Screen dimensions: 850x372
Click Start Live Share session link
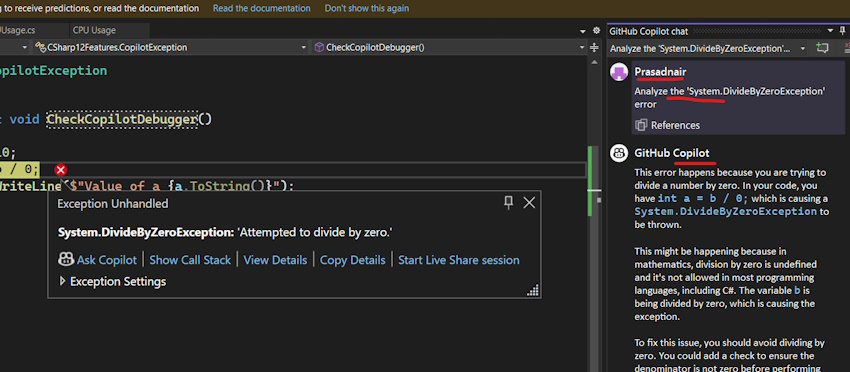459,260
